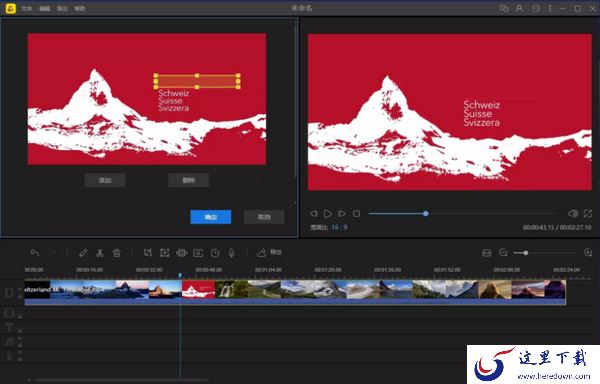Delete the selected clip with trash icon
Image resolution: width=600 pixels, height=384 pixels.
[117, 253]
